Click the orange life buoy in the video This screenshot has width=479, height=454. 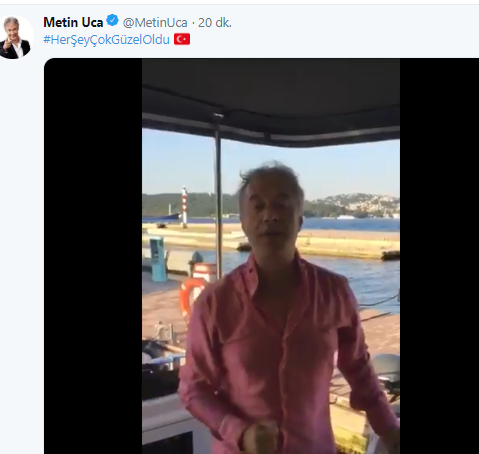(190, 297)
